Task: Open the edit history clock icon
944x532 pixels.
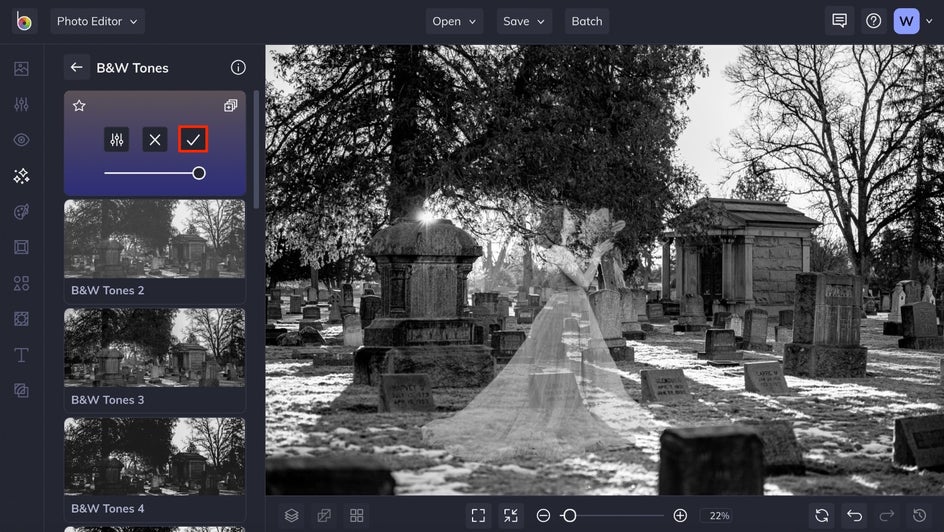Action: point(919,515)
